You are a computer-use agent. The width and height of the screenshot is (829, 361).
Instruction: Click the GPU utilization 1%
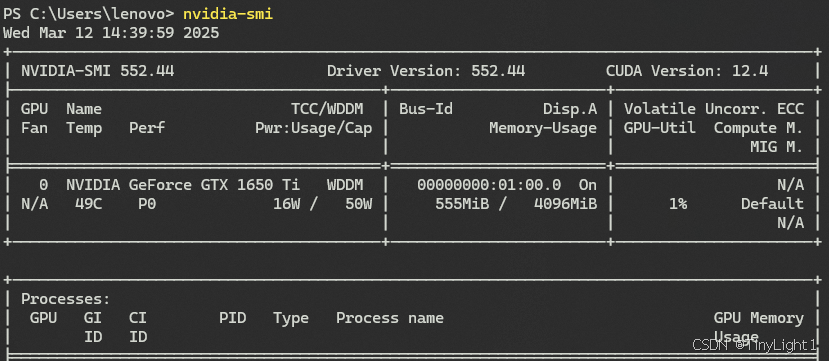point(678,204)
